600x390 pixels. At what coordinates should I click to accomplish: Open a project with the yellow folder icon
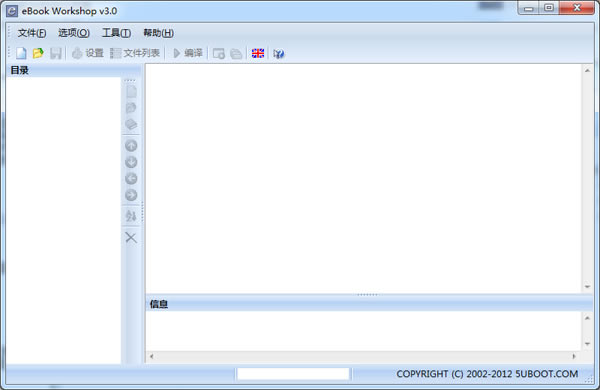[x=38, y=53]
